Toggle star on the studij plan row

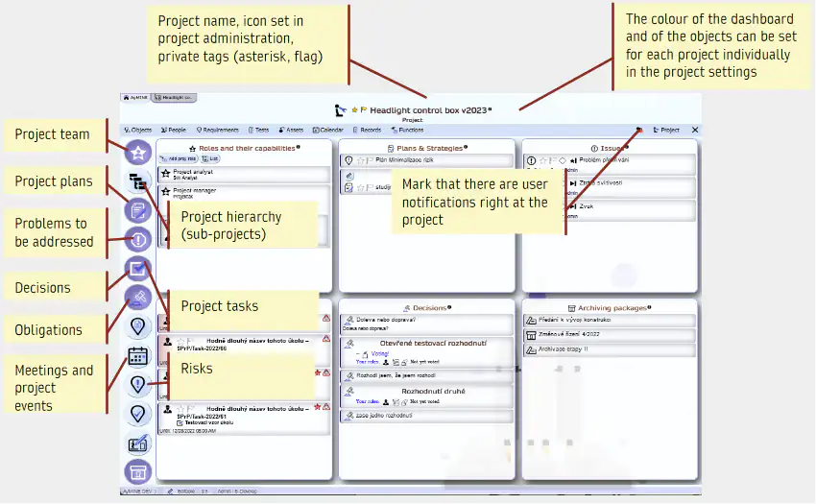[x=360, y=187]
